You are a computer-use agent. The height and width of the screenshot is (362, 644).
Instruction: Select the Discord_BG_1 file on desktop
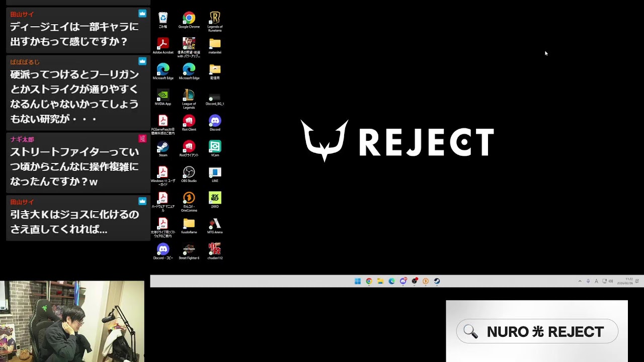[x=215, y=100]
